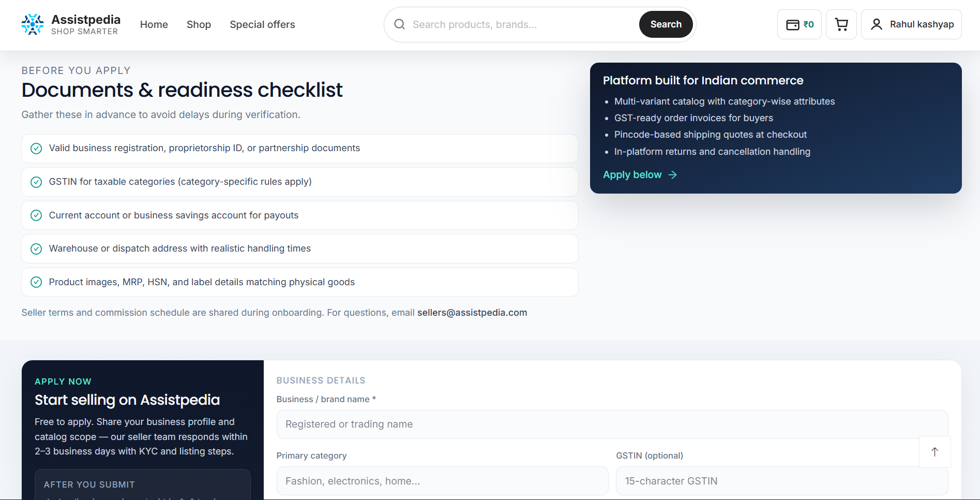Click the Assistpedia Shop Smarter brand name
980x500 pixels.
coord(86,24)
